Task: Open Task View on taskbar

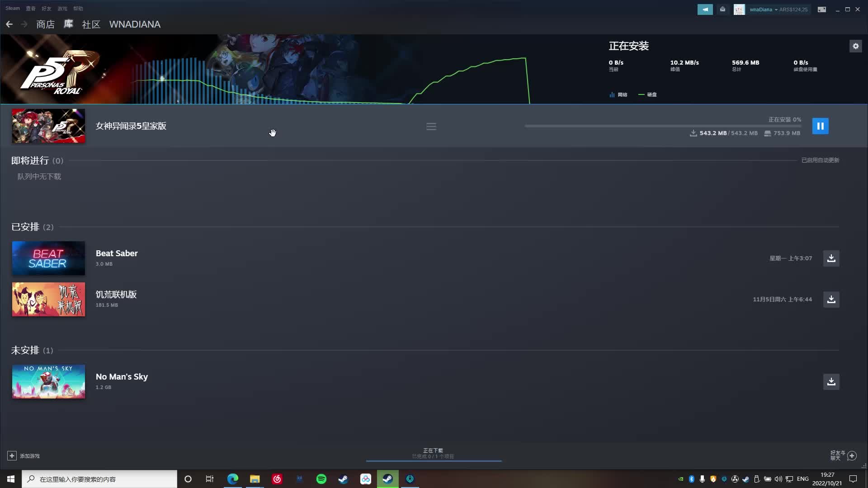Action: (x=210, y=479)
